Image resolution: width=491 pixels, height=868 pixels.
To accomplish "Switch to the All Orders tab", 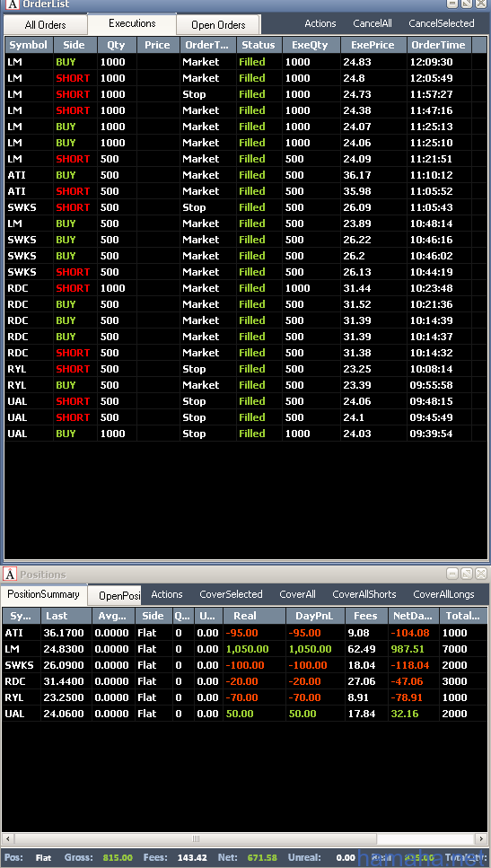I will 46,25.
